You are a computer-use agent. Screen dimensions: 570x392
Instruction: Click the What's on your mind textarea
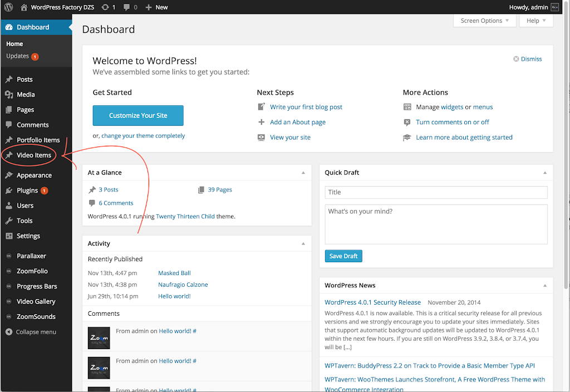[436, 224]
